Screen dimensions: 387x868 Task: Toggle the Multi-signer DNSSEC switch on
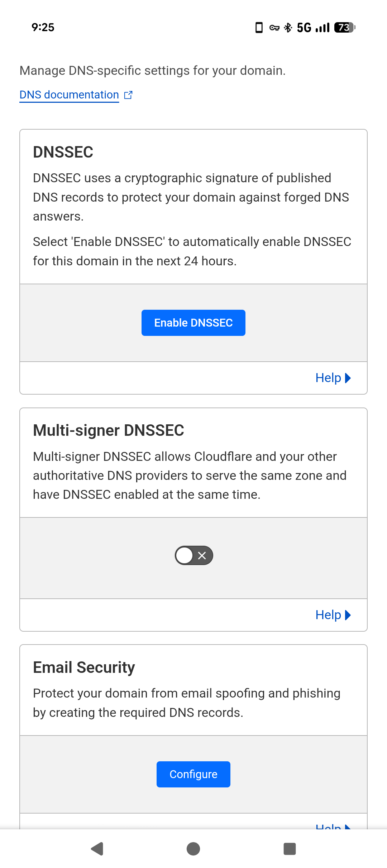pos(194,555)
